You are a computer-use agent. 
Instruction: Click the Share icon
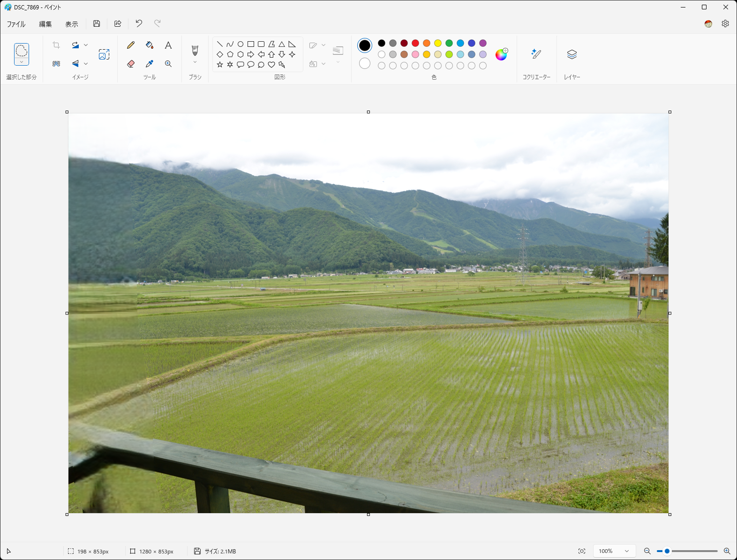(x=118, y=23)
